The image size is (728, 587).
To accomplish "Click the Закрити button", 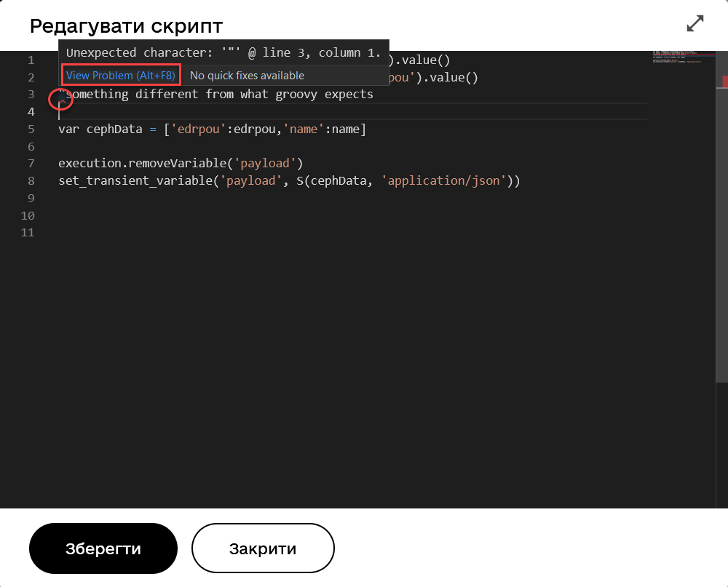I will click(x=263, y=548).
